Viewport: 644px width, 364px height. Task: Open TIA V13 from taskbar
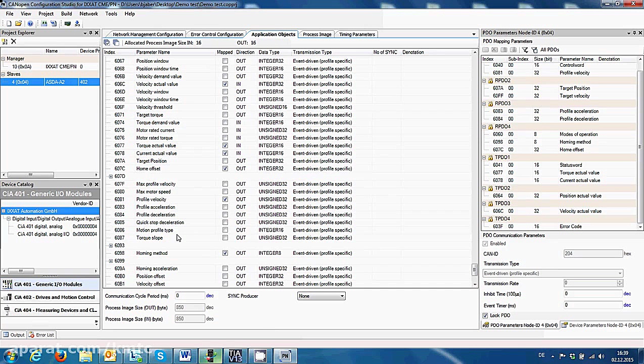(x=235, y=356)
